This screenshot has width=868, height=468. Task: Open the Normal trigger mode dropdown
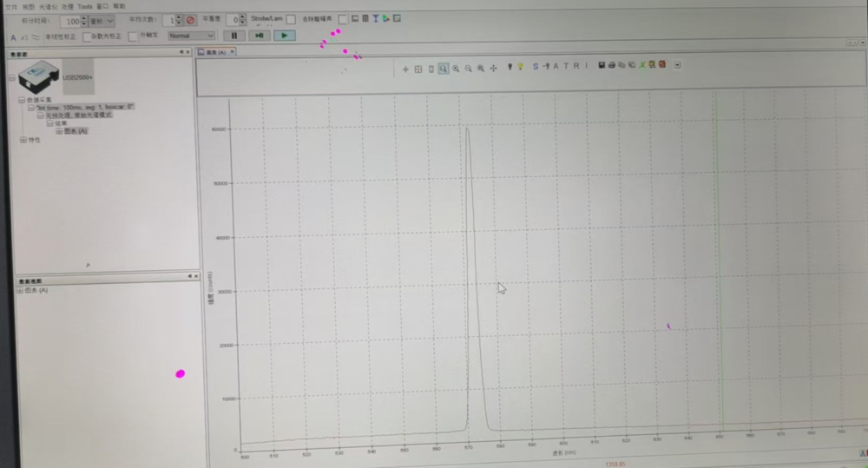coord(191,36)
